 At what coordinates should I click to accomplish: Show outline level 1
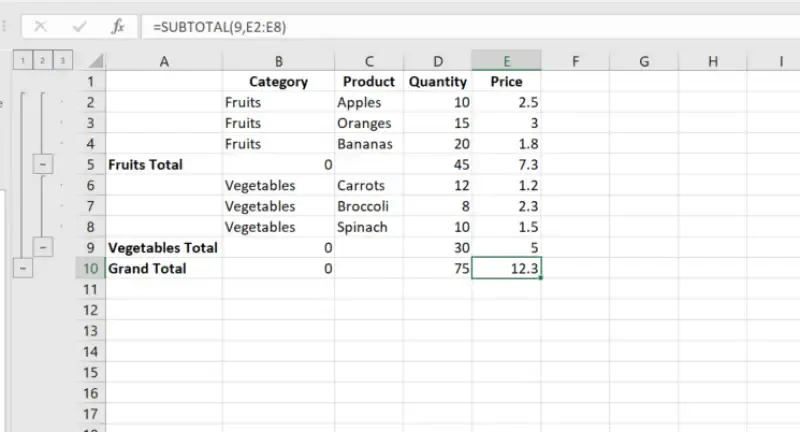(23, 62)
